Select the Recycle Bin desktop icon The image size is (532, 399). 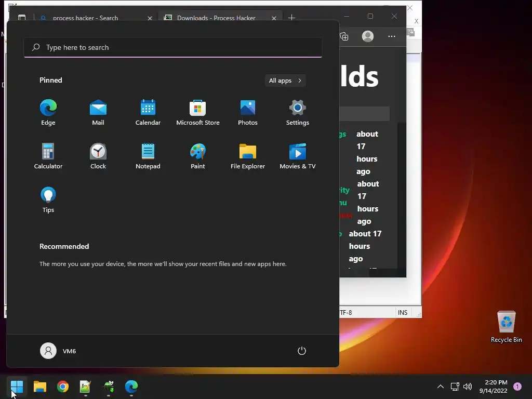pyautogui.click(x=506, y=327)
